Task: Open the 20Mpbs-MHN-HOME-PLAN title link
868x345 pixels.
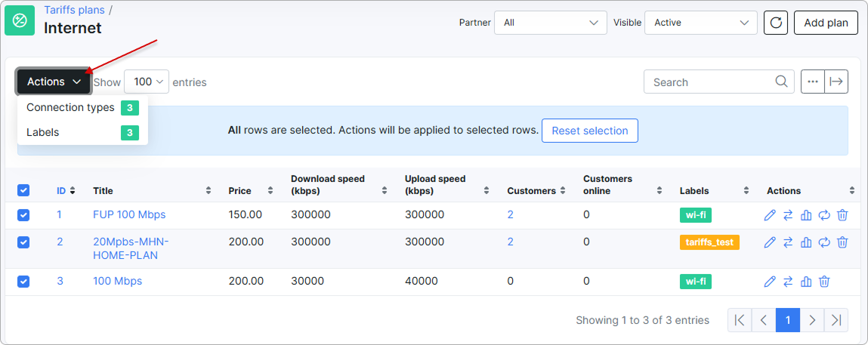Action: (131, 249)
